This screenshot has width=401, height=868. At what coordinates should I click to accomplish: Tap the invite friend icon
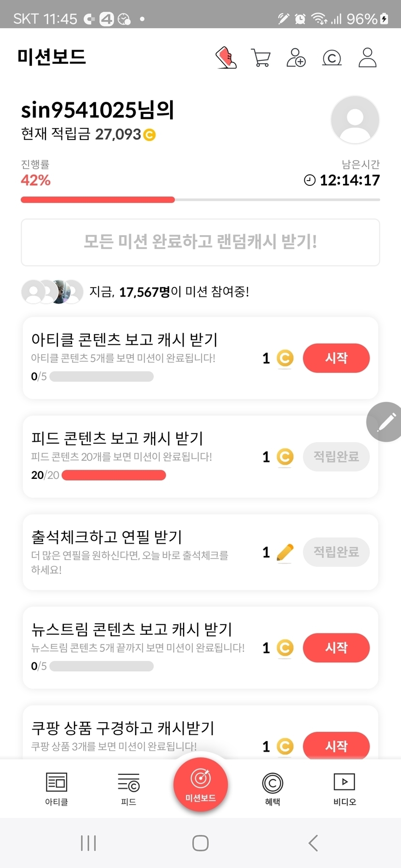[296, 58]
